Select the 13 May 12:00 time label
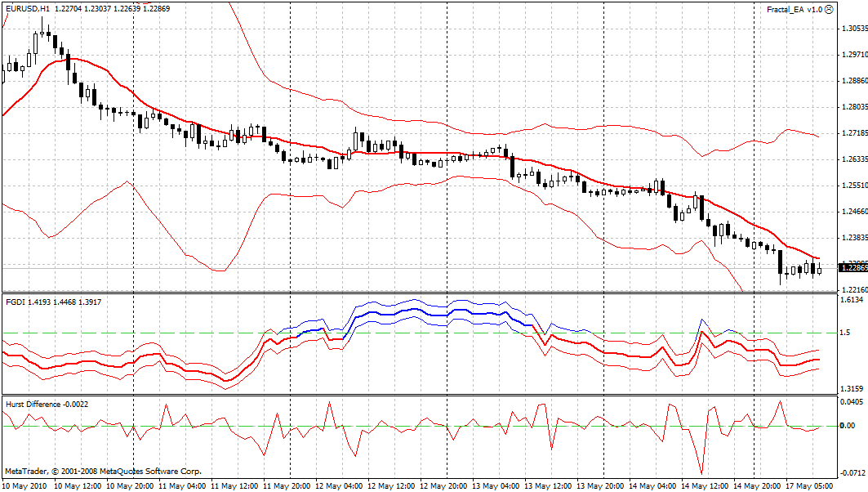 click(x=548, y=486)
